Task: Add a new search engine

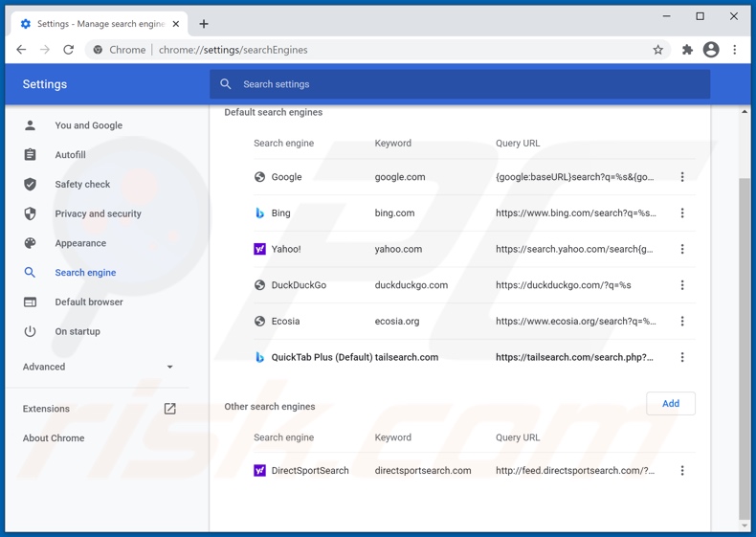Action: tap(671, 403)
